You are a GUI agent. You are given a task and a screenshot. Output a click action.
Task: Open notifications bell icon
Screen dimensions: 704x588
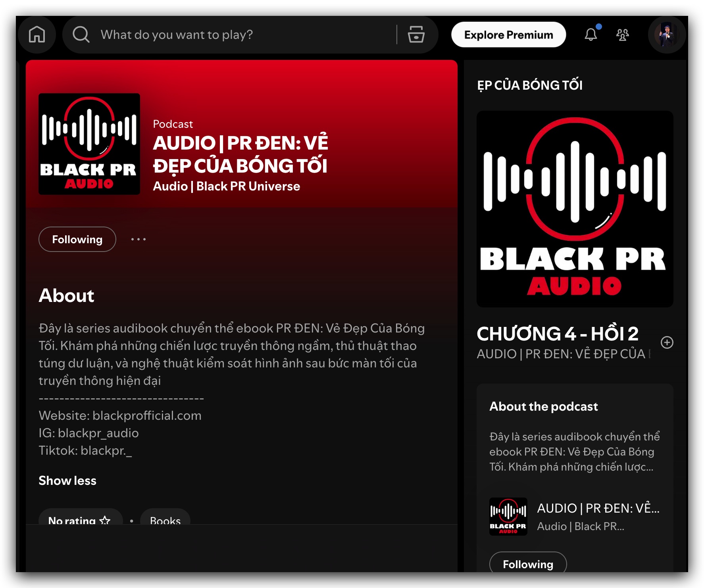pyautogui.click(x=591, y=35)
